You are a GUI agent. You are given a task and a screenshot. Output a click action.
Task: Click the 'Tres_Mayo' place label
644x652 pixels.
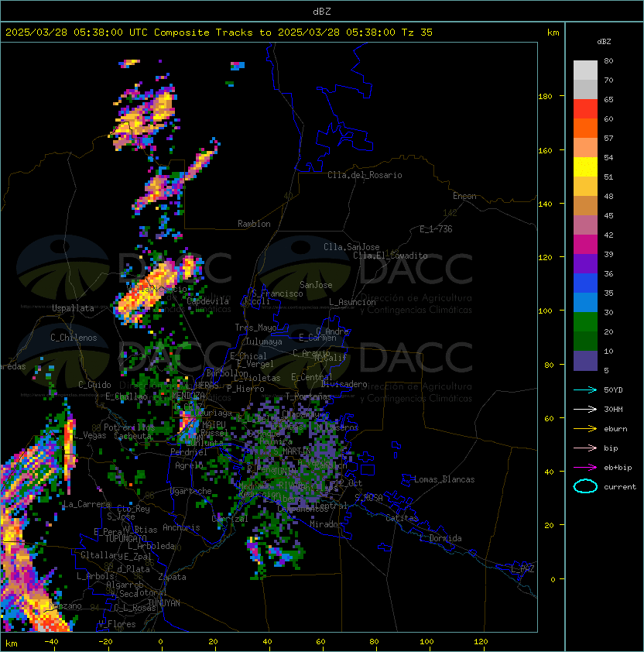point(255,328)
